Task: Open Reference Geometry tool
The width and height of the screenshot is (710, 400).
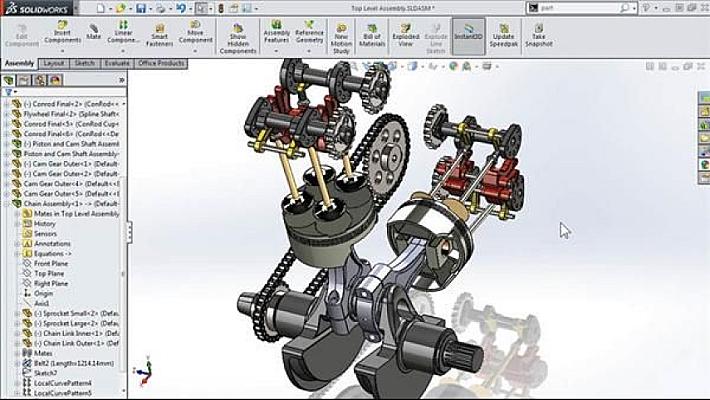Action: coord(309,32)
